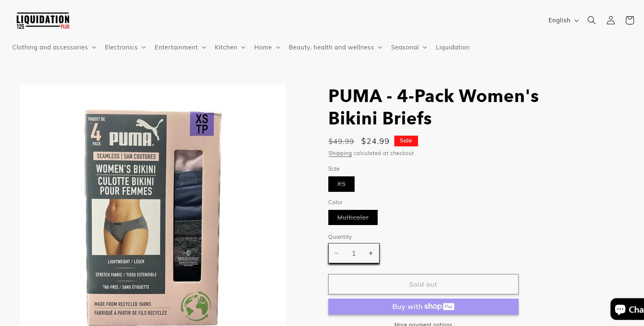The width and height of the screenshot is (644, 326).
Task: Select the Multicolor color option
Action: (353, 217)
